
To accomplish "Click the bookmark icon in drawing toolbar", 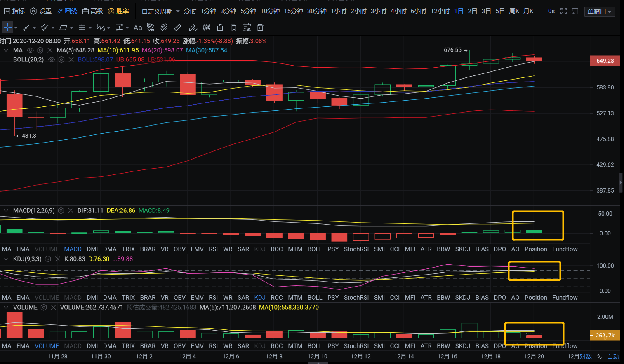I will pos(233,28).
